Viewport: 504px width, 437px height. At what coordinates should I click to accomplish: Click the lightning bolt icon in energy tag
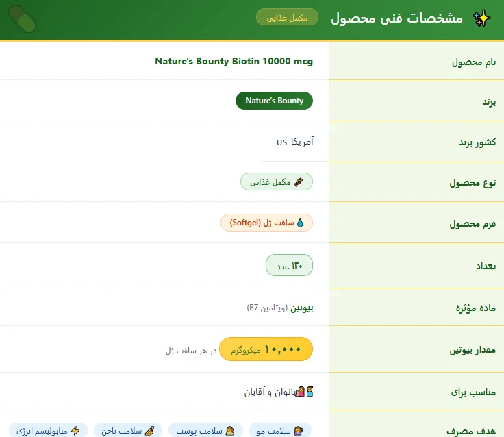tap(75, 431)
